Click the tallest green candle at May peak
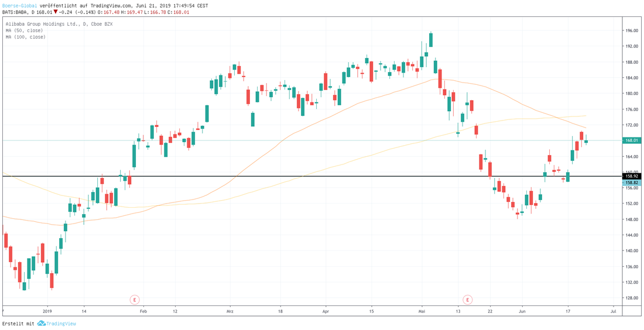The height and width of the screenshot is (330, 644). coord(431,40)
